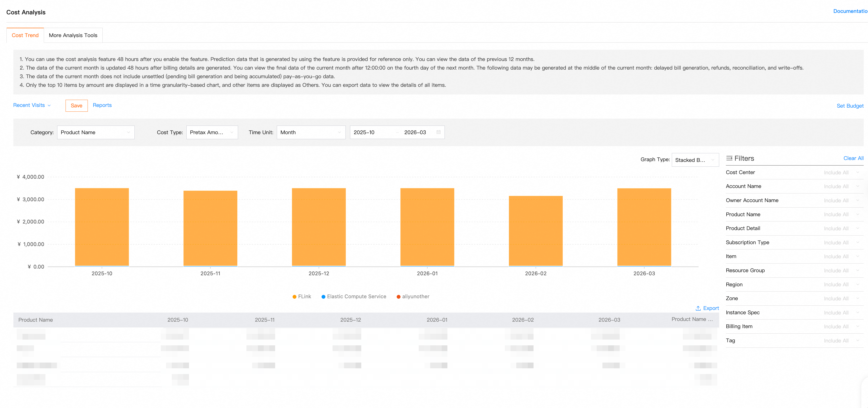Screen dimensions: 868x408
Task: Click the calendar icon in date range
Action: point(438,132)
